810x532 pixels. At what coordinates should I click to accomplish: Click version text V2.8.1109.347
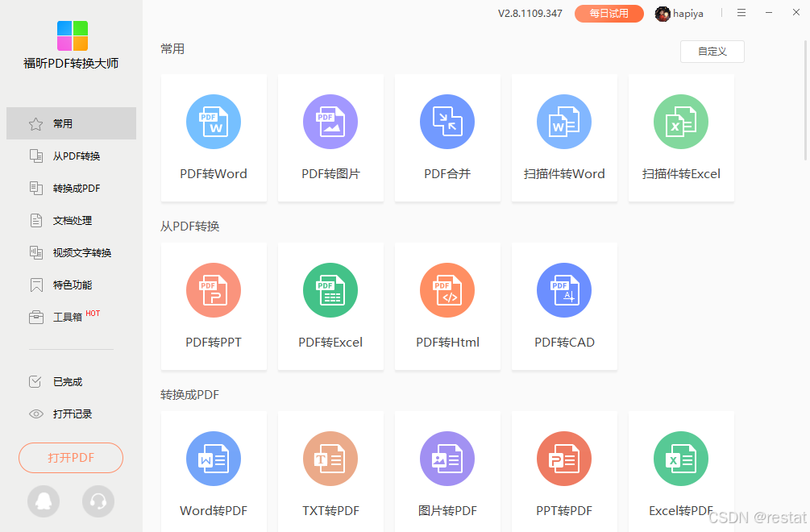pos(530,14)
